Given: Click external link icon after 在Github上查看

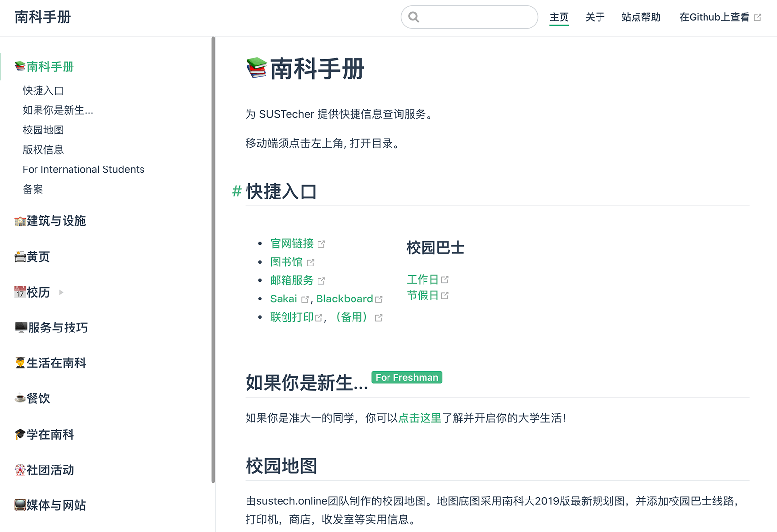Looking at the screenshot, I should [758, 17].
